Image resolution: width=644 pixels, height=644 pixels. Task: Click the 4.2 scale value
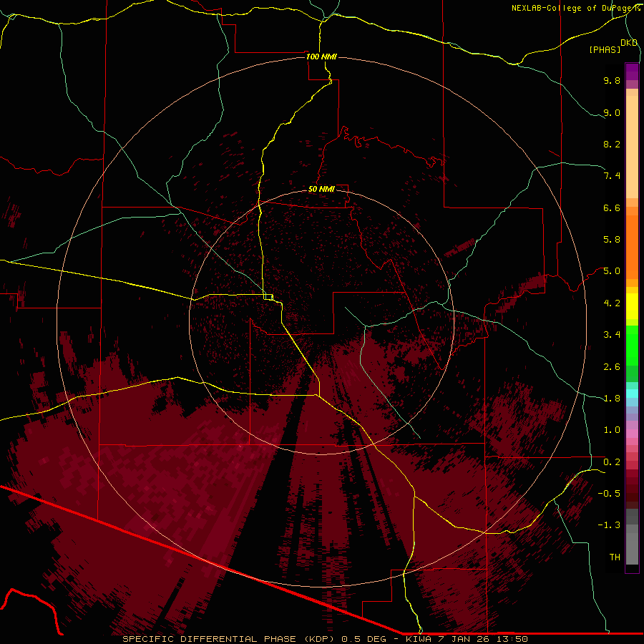point(612,303)
